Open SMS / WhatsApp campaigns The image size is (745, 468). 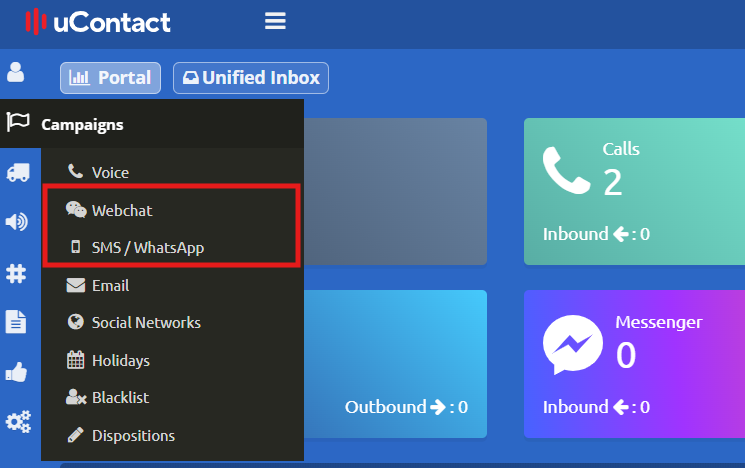(147, 247)
